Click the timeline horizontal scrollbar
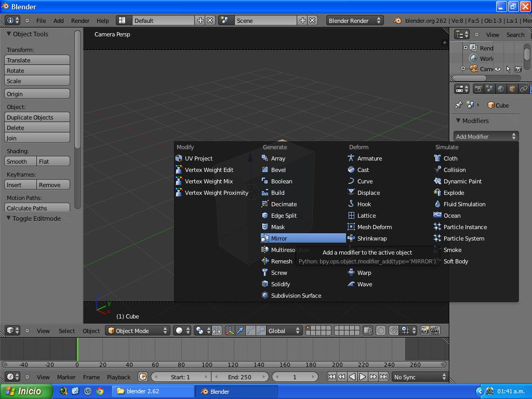532x399 pixels. [224, 365]
